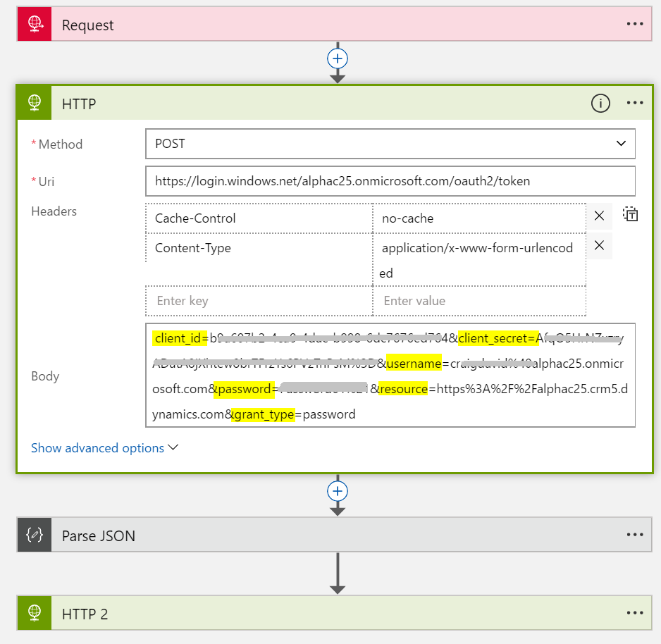Image resolution: width=661 pixels, height=644 pixels.
Task: Remove the Content-Type header row
Action: point(599,246)
